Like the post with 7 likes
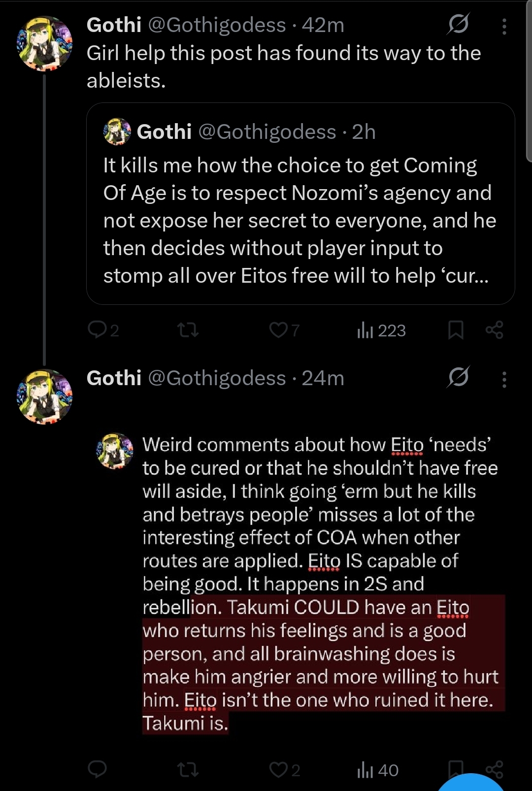 click(278, 330)
